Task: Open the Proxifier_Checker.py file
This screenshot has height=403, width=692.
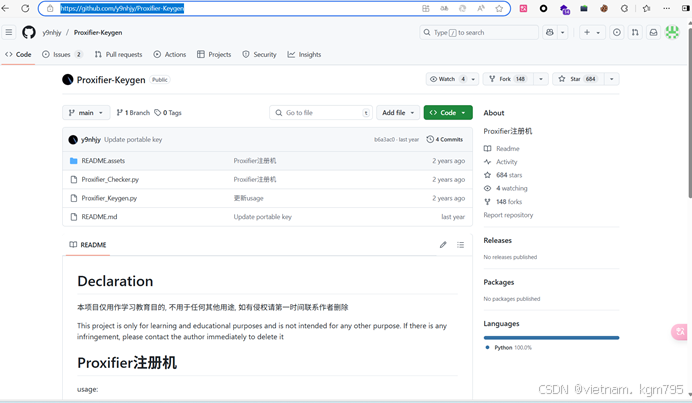Action: [110, 179]
